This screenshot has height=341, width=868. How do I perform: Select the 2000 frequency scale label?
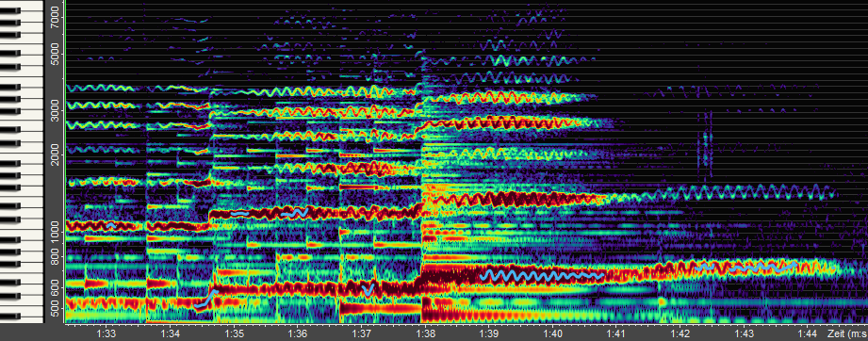pyautogui.click(x=57, y=155)
